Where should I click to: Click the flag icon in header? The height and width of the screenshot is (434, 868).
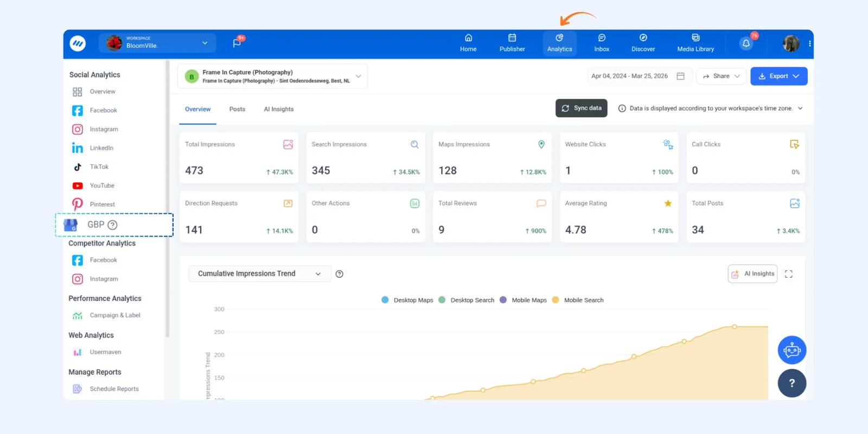coord(237,43)
